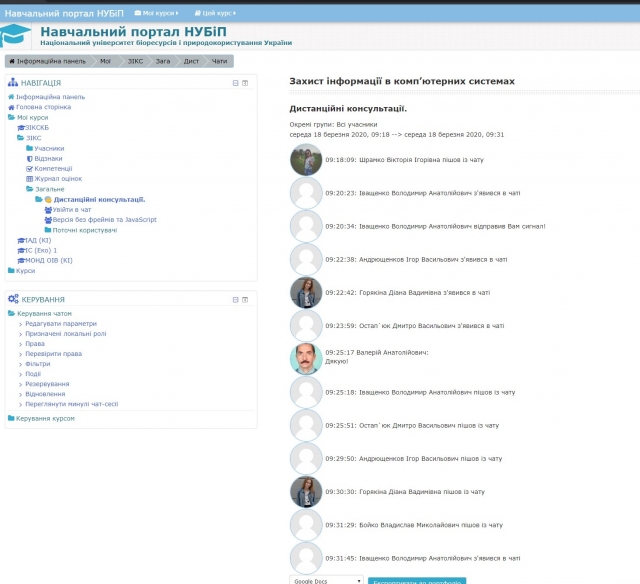Click Інформаційна панель breadcrumb
Image resolution: width=640 pixels, height=584 pixels.
point(48,61)
